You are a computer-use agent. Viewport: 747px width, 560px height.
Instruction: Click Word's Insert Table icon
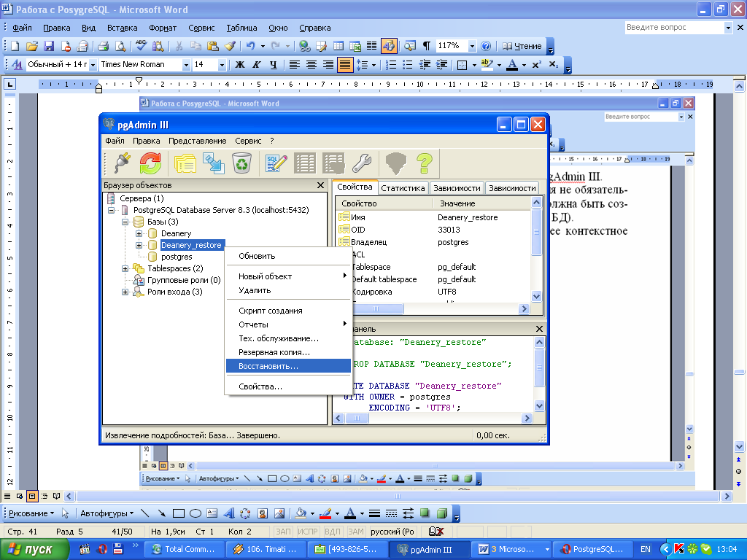338,46
